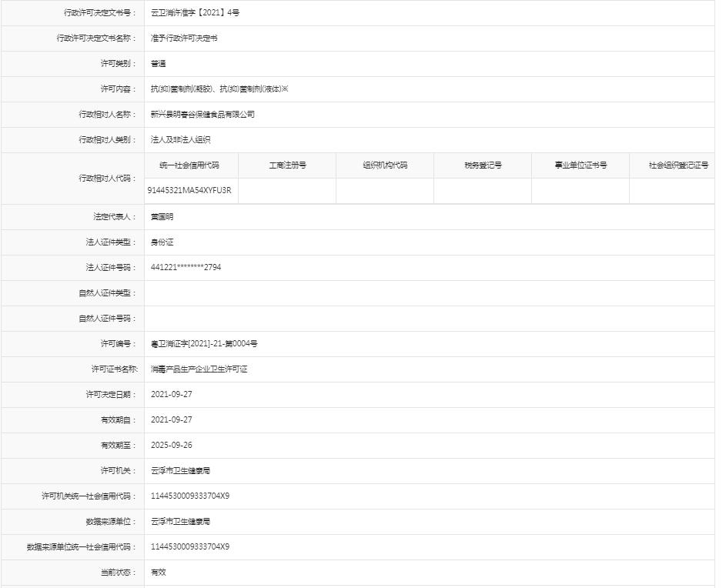
Task: Select the label '当前状态'
Action: pos(119,573)
